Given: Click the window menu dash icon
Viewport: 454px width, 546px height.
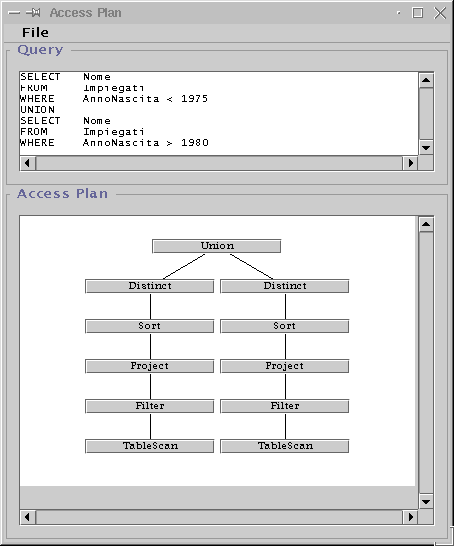Looking at the screenshot, I should tap(14, 13).
